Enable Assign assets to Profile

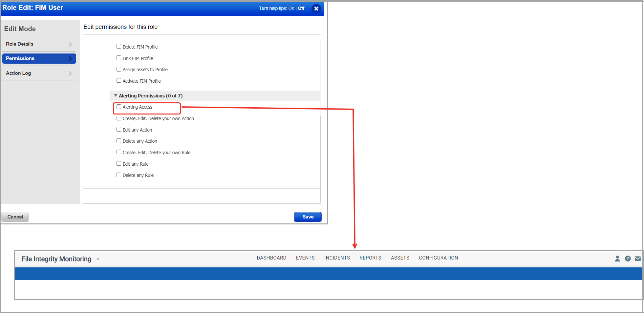119,69
